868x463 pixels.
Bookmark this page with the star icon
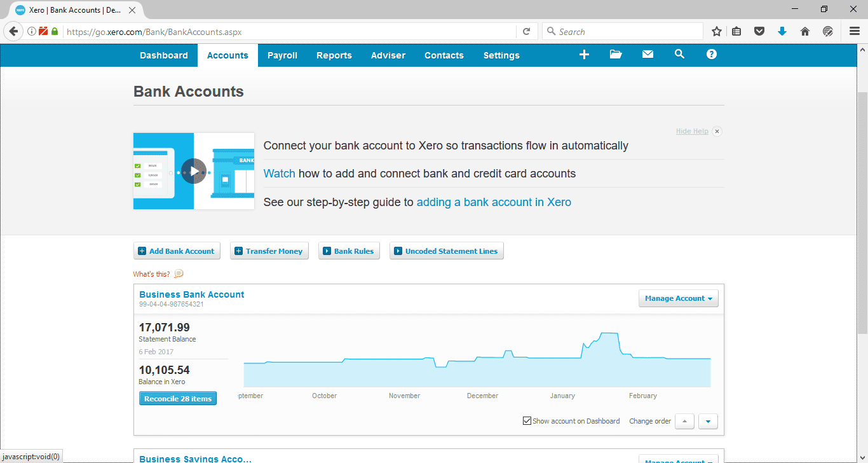pyautogui.click(x=717, y=31)
